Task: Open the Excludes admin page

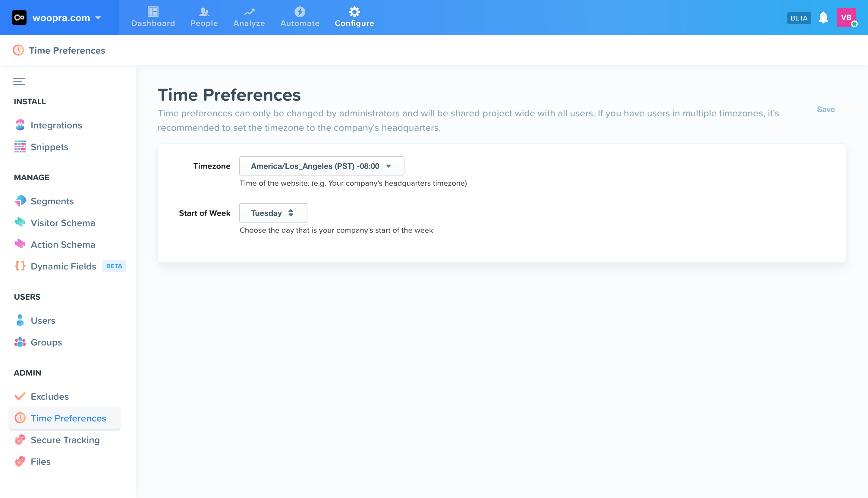Action: pos(49,396)
